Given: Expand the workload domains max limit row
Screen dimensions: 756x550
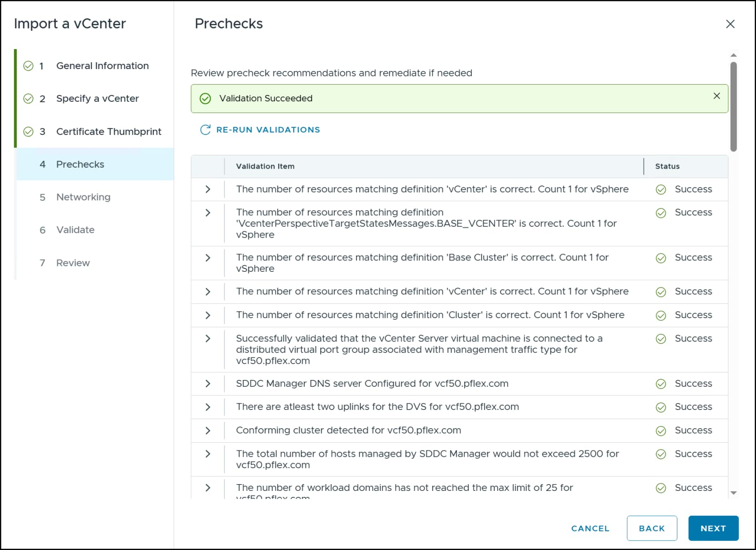Looking at the screenshot, I should pyautogui.click(x=208, y=488).
